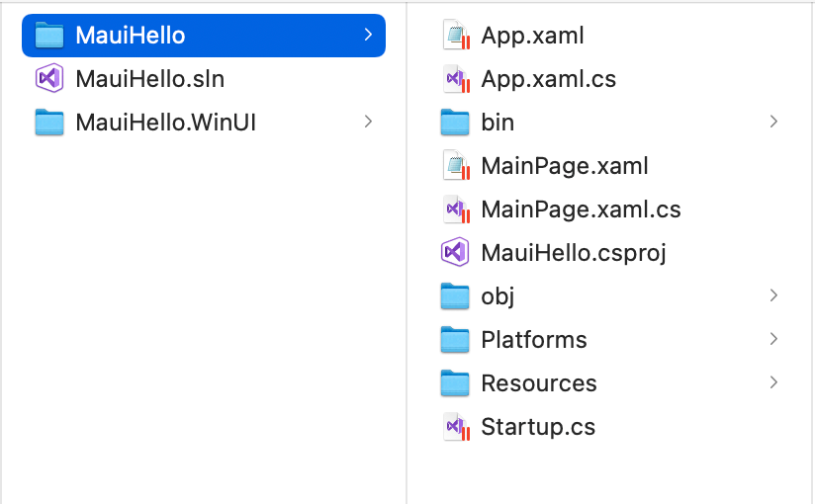Expand the Platforms folder chevron

click(x=773, y=339)
